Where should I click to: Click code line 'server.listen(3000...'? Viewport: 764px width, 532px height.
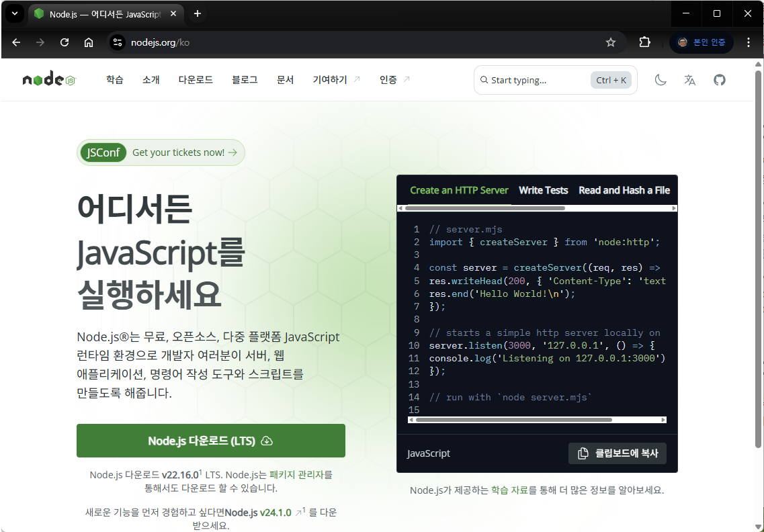coord(542,345)
